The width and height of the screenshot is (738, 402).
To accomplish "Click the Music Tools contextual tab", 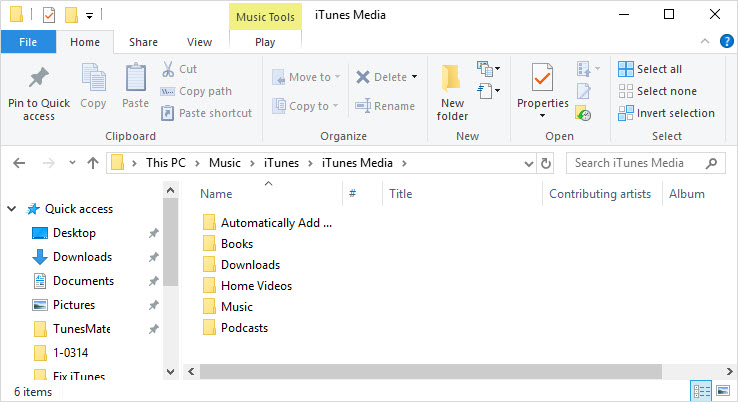I will click(x=265, y=17).
